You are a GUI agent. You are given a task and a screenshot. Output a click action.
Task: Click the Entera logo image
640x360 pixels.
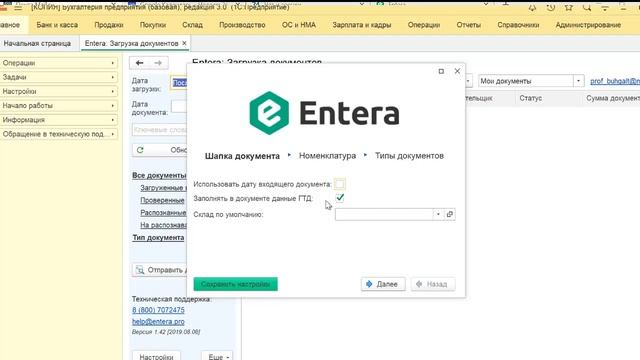[x=324, y=113]
